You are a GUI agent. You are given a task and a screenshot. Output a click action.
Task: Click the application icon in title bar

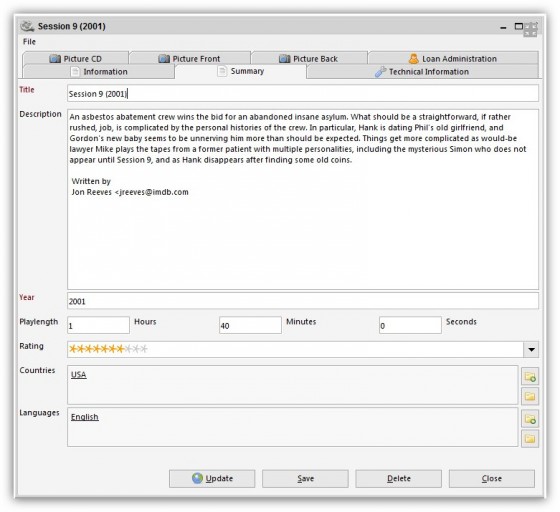(x=27, y=26)
